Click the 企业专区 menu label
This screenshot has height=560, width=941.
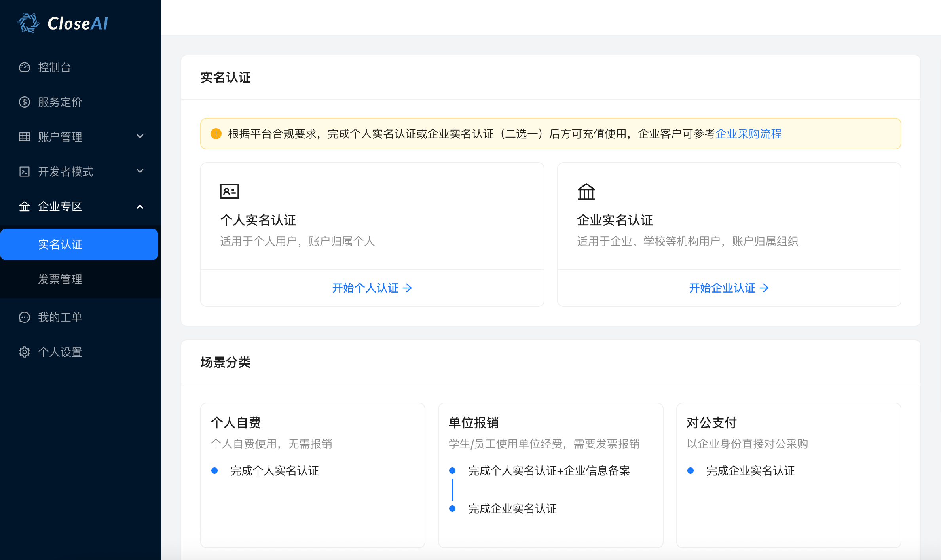[60, 206]
